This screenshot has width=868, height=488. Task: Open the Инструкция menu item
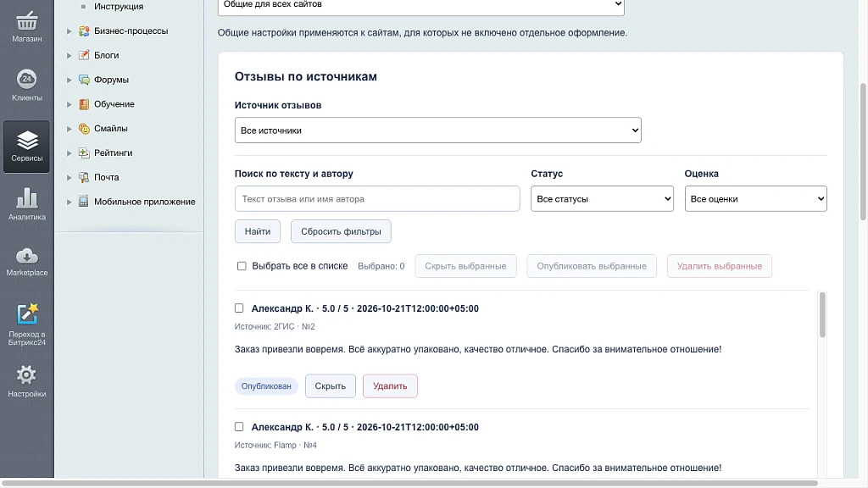119,7
